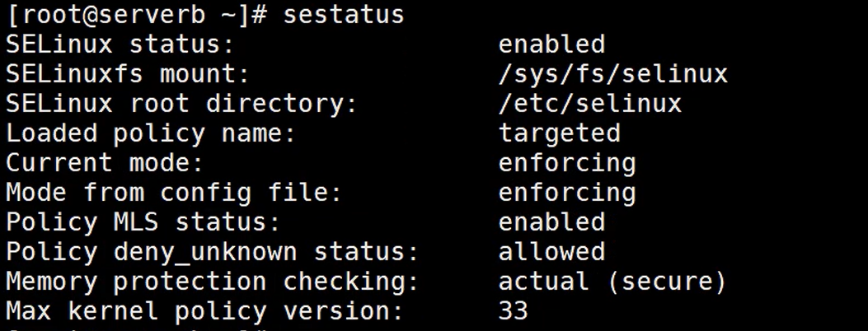This screenshot has height=331, width=868.
Task: Click the actual (secure) value
Action: tap(612, 282)
